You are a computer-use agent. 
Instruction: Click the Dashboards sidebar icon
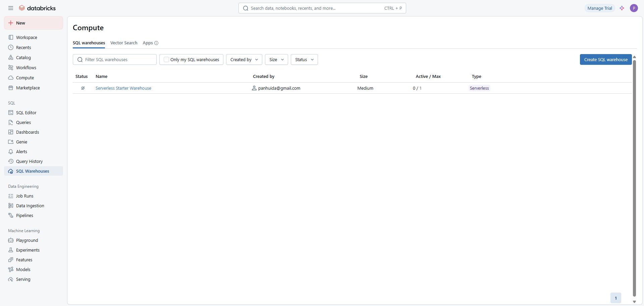(11, 132)
